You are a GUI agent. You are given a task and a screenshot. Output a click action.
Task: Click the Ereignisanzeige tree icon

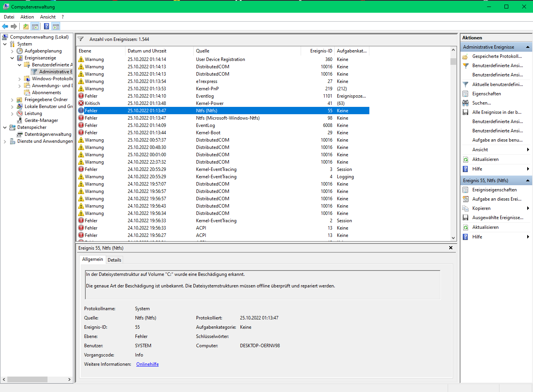point(20,58)
